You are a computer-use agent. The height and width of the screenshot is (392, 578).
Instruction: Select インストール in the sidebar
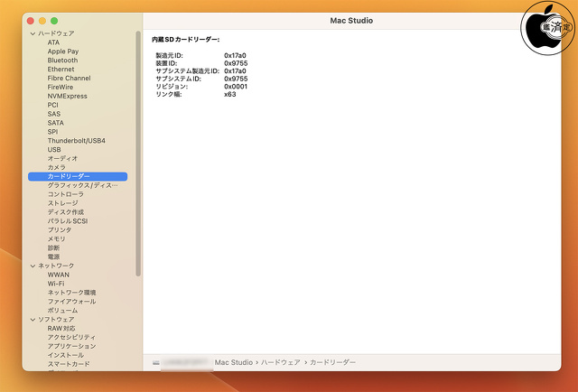[66, 355]
